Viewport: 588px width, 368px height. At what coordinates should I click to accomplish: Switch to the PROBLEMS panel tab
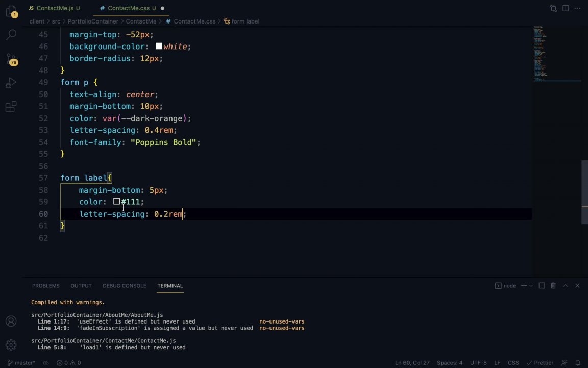tap(45, 286)
